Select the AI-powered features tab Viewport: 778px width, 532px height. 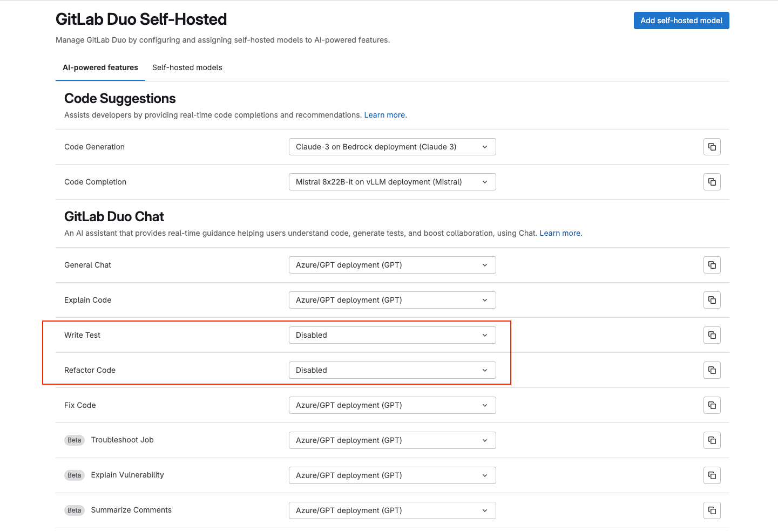100,67
